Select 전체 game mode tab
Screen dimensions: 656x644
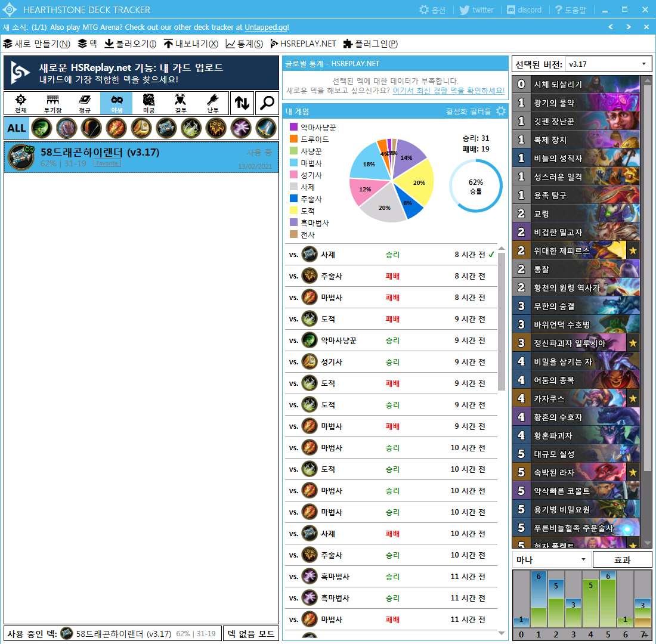point(20,103)
